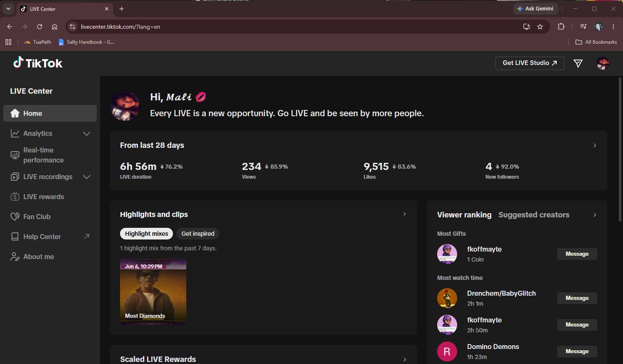Click the Analytics chart icon
Screen dimensions: 623x364
click(15, 133)
